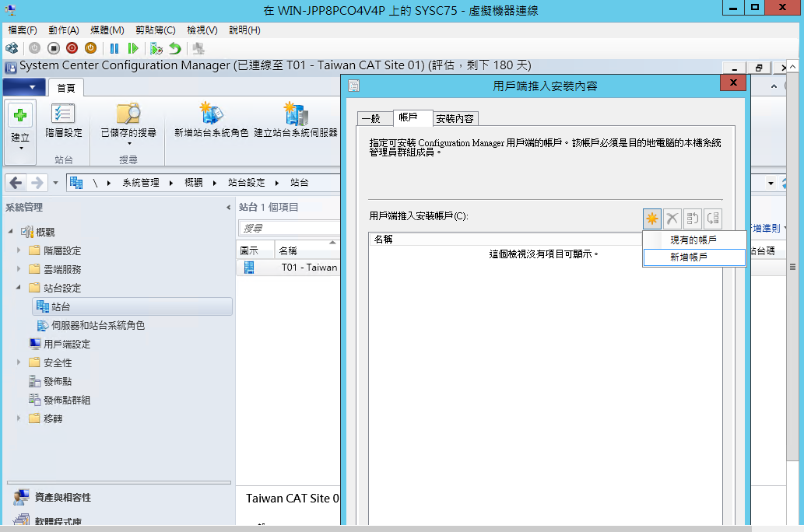This screenshot has width=804, height=532.
Task: Click the enhanced session icon in VM toolbar
Action: pos(198,48)
